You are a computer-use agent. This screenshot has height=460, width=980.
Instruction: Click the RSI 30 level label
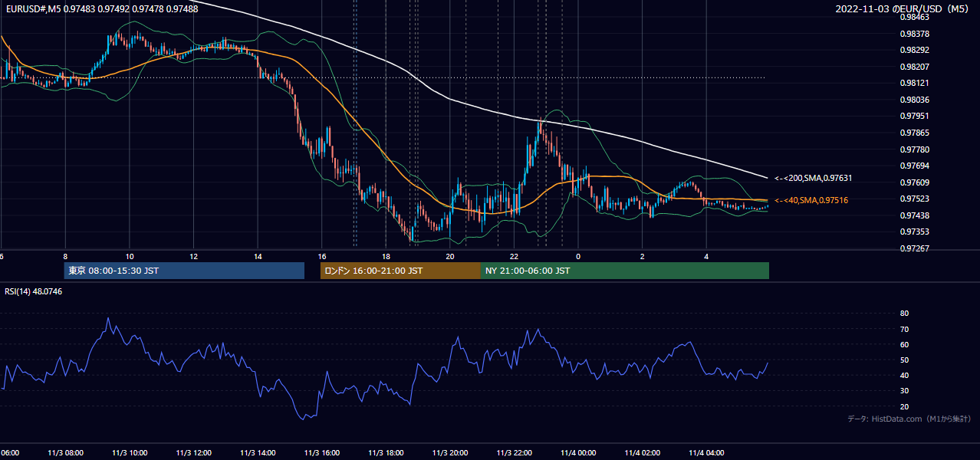[904, 391]
